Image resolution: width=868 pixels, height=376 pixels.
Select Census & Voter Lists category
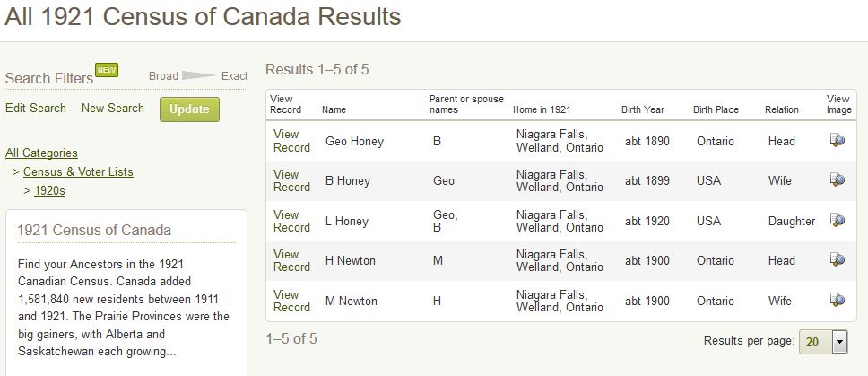78,171
